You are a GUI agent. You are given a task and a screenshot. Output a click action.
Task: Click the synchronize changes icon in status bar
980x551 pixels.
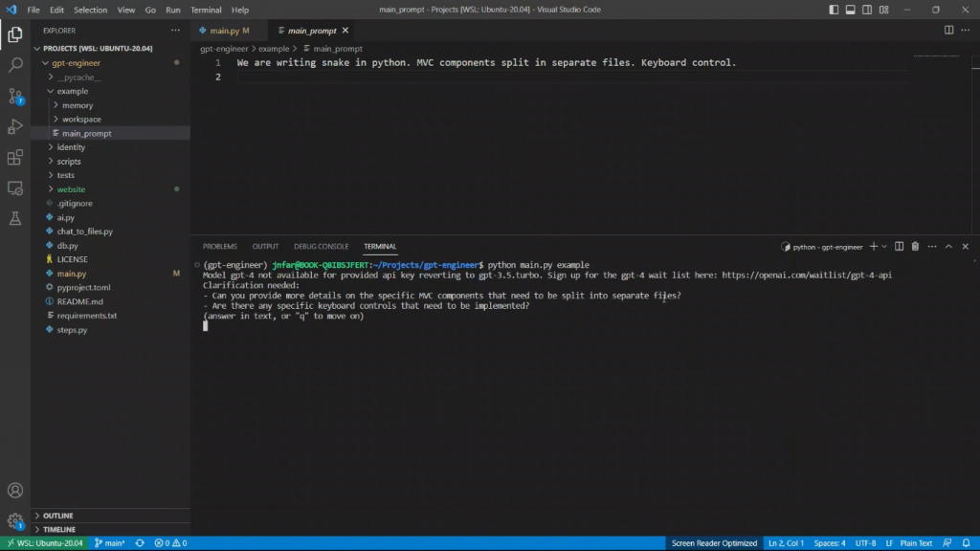(x=140, y=543)
